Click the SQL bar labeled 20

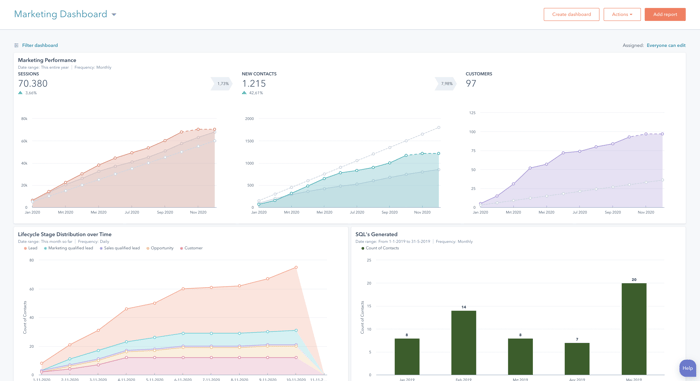point(634,329)
